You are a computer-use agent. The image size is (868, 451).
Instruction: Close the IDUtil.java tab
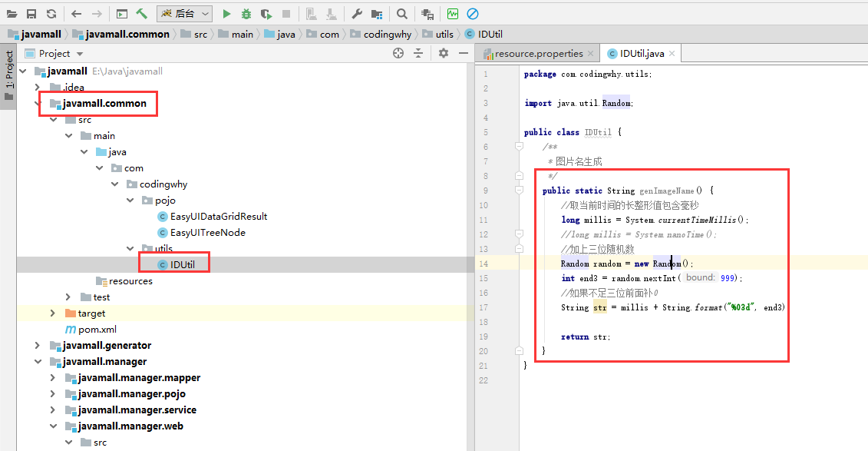click(672, 54)
